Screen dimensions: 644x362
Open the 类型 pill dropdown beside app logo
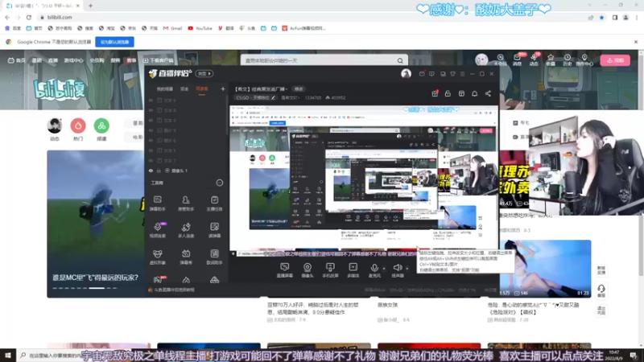(x=204, y=74)
